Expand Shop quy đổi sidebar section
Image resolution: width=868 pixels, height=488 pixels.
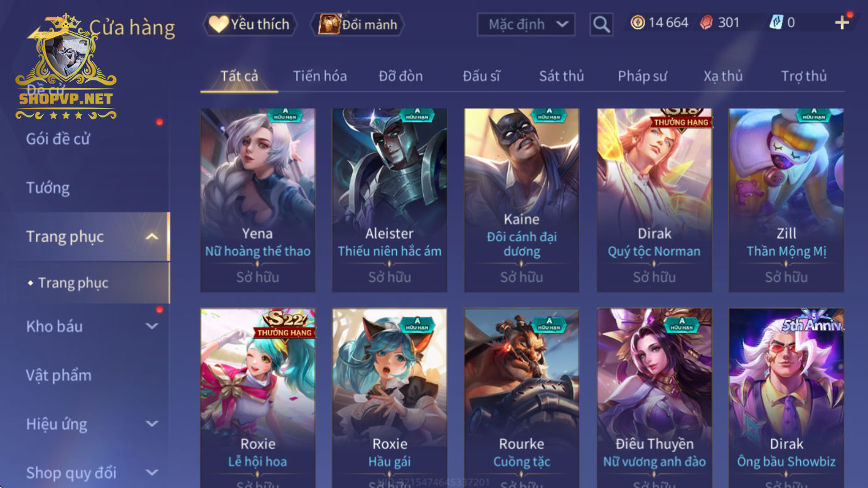point(151,473)
